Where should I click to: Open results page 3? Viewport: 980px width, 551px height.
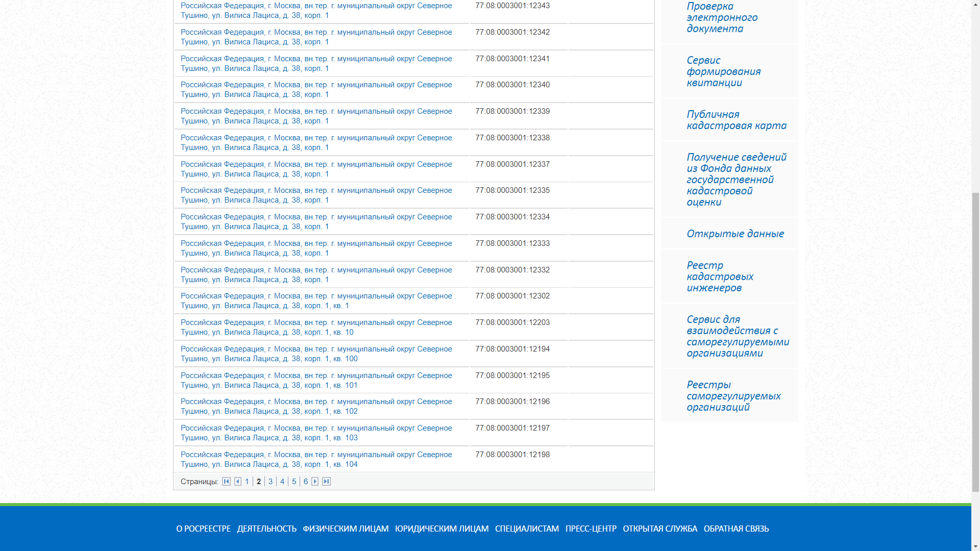pyautogui.click(x=271, y=482)
